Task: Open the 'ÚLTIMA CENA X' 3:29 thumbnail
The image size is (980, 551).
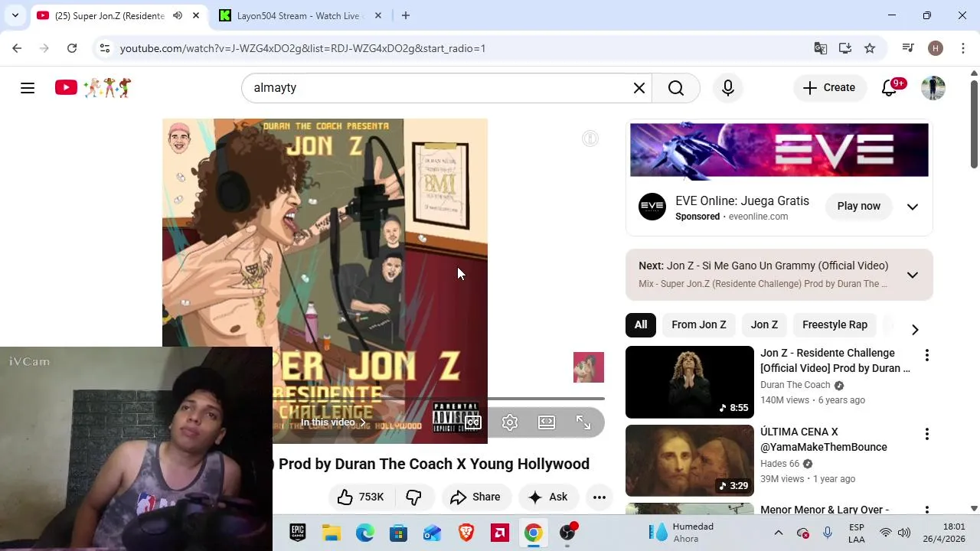Action: [690, 461]
